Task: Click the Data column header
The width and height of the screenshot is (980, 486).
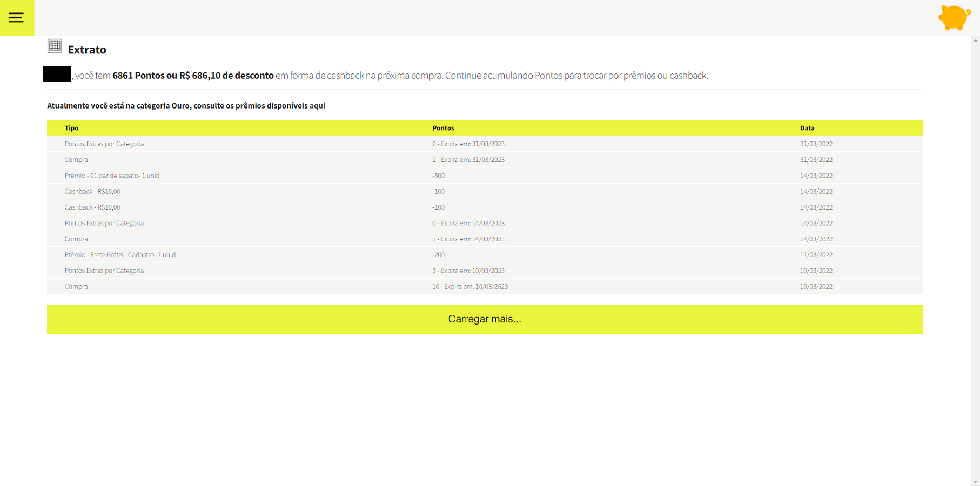Action: point(807,128)
